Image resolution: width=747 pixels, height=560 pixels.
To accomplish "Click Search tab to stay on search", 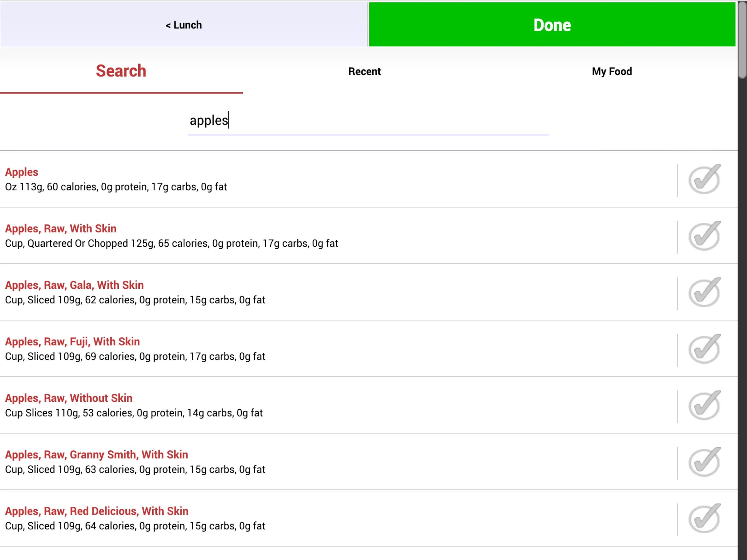I will pos(121,71).
